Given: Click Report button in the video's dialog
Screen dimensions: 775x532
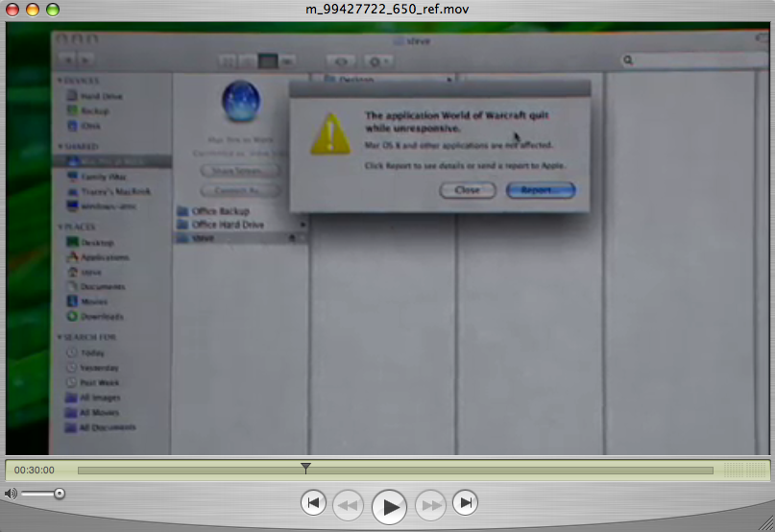Looking at the screenshot, I should click(541, 190).
